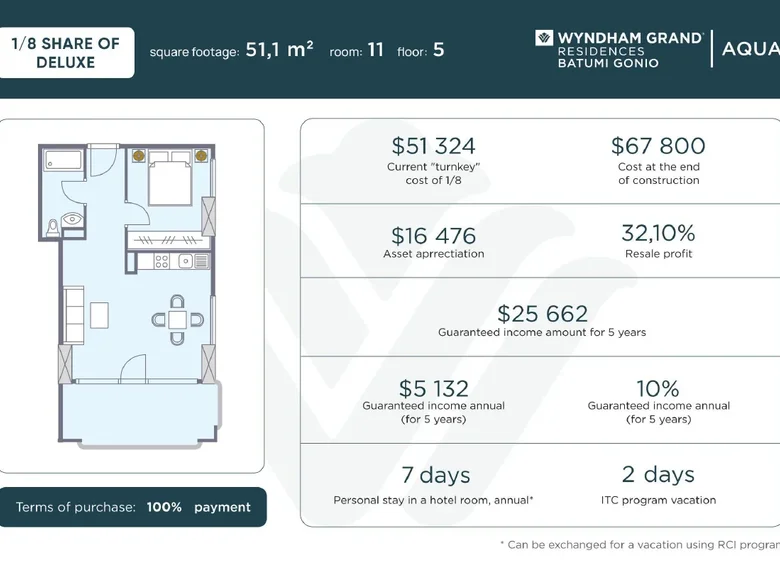Click the sofa in the living area
The width and height of the screenshot is (780, 580).
pyautogui.click(x=74, y=315)
